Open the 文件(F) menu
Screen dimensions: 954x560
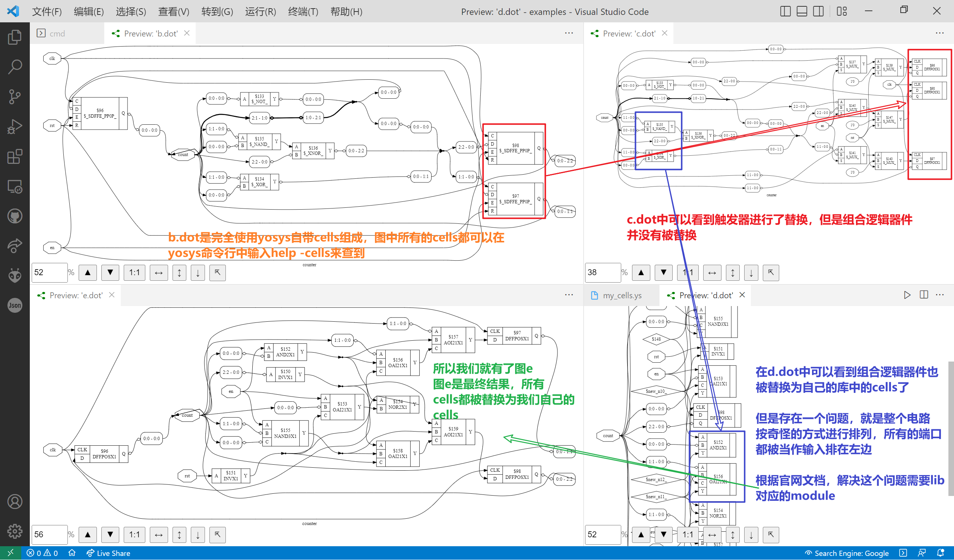(47, 11)
